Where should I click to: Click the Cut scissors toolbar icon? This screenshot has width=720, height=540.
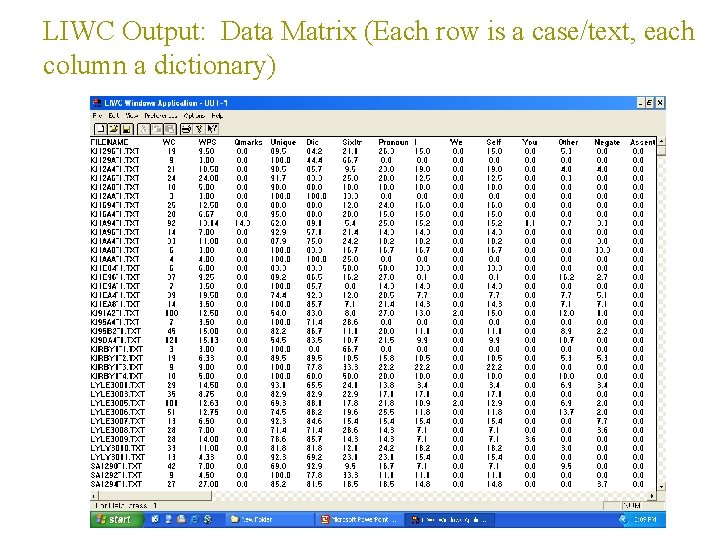143,129
